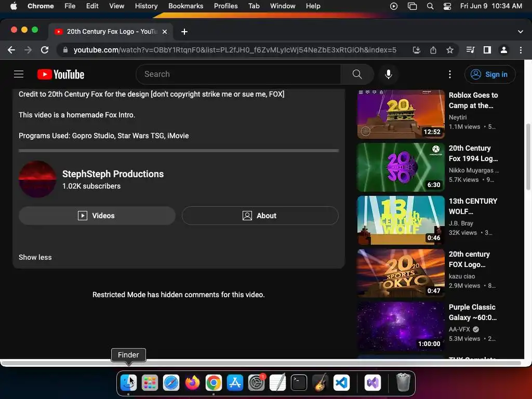Open 13th CENTURY WOLF video thumbnail

(401, 220)
